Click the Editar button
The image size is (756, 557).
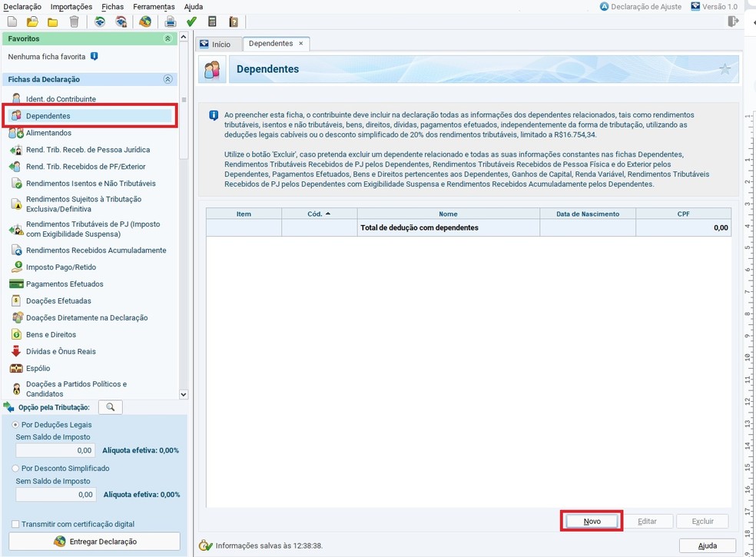(647, 522)
